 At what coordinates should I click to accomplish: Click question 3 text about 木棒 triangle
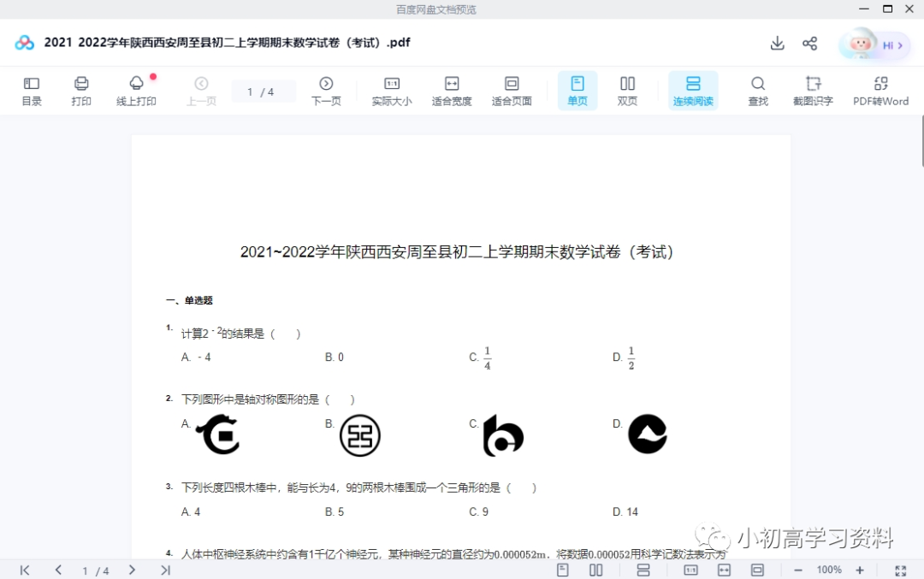358,487
